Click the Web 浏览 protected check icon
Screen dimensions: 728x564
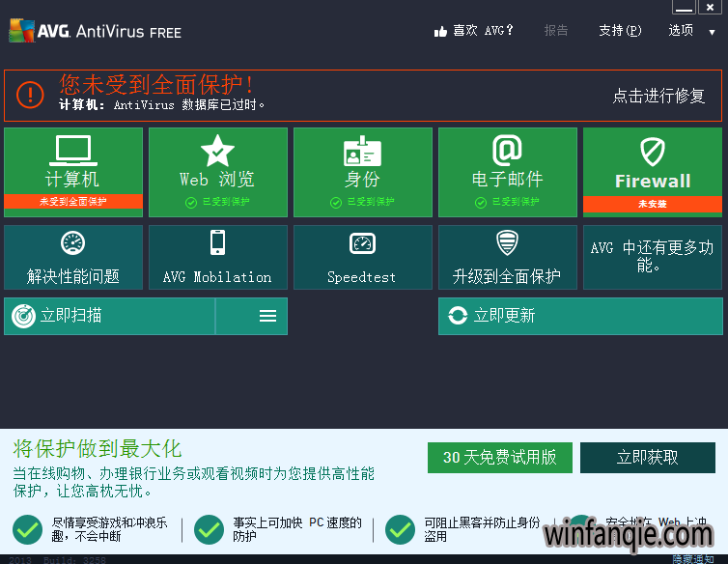(x=191, y=203)
